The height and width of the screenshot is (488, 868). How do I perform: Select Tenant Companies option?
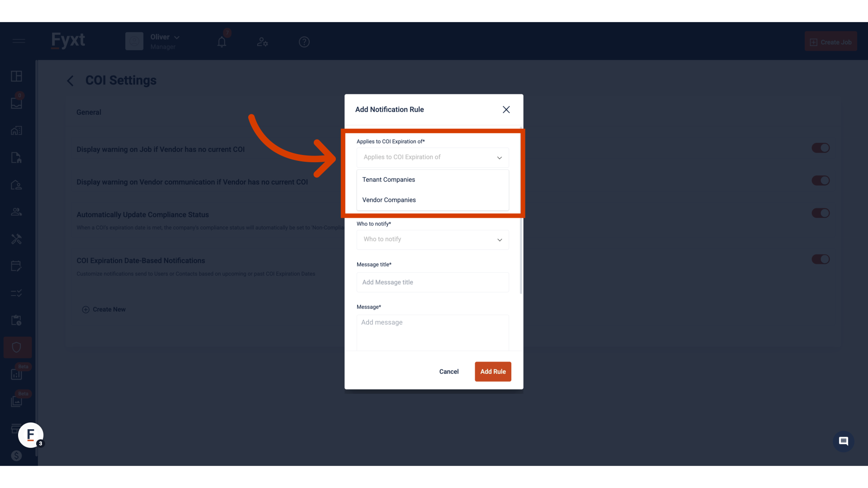tap(433, 180)
